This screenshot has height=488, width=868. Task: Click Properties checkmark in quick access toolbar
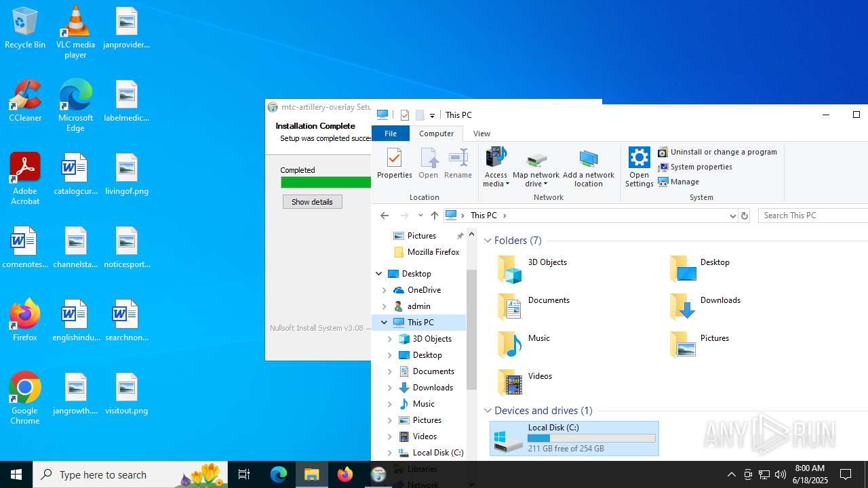(x=405, y=115)
